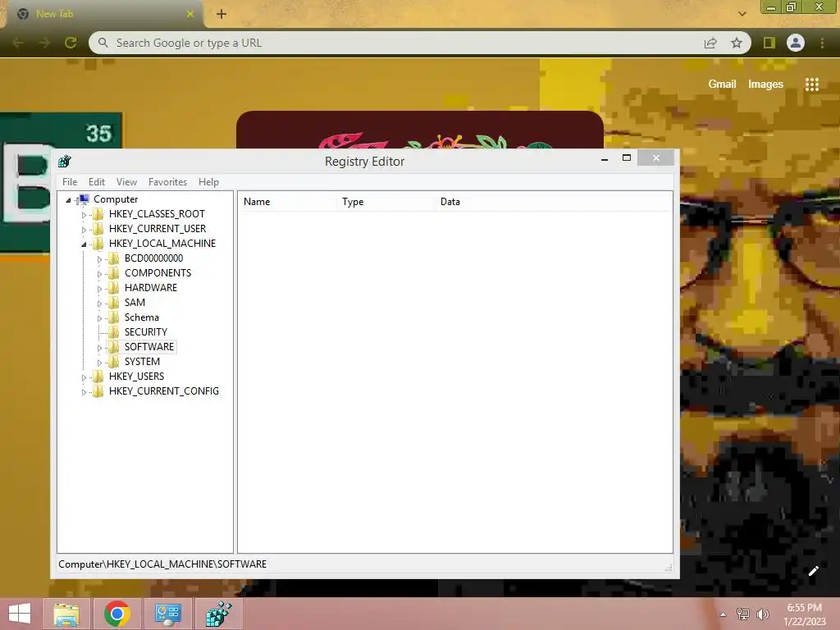
Task: Open Google apps grid icon
Action: coord(812,84)
